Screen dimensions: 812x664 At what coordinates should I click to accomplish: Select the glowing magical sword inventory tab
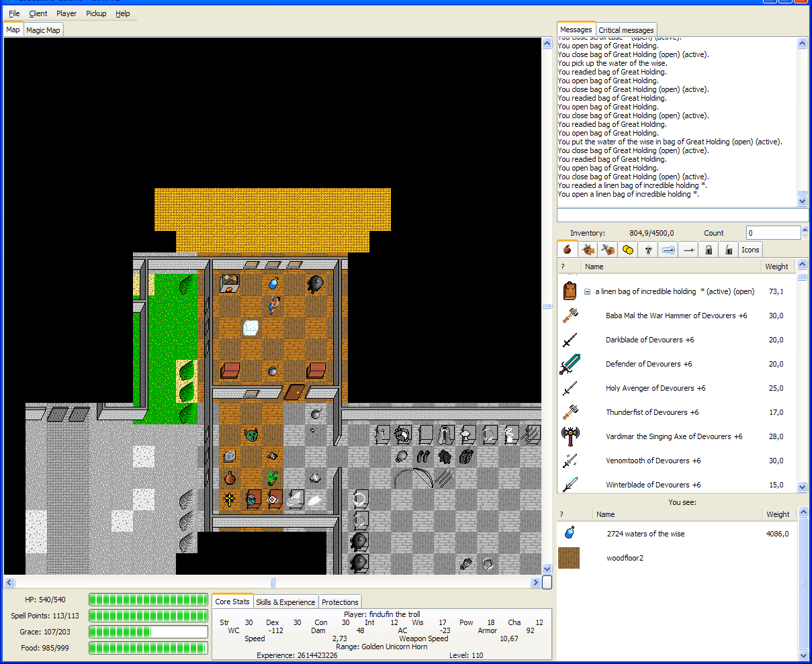(668, 249)
